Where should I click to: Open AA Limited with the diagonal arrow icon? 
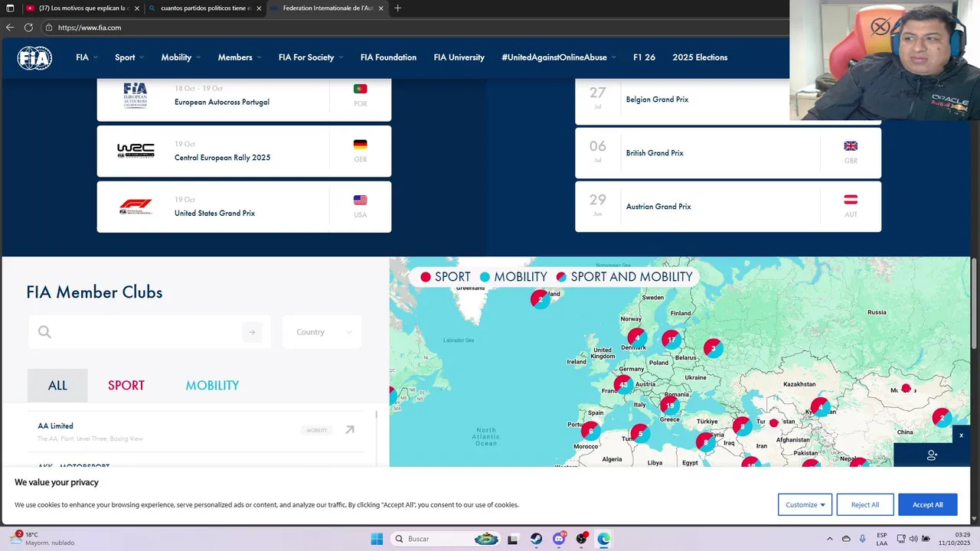click(350, 430)
